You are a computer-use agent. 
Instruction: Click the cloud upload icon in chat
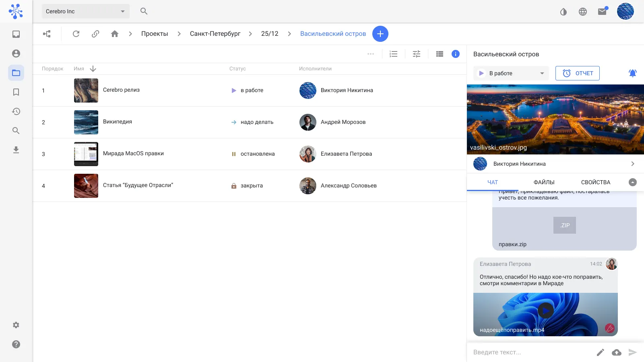(616, 352)
